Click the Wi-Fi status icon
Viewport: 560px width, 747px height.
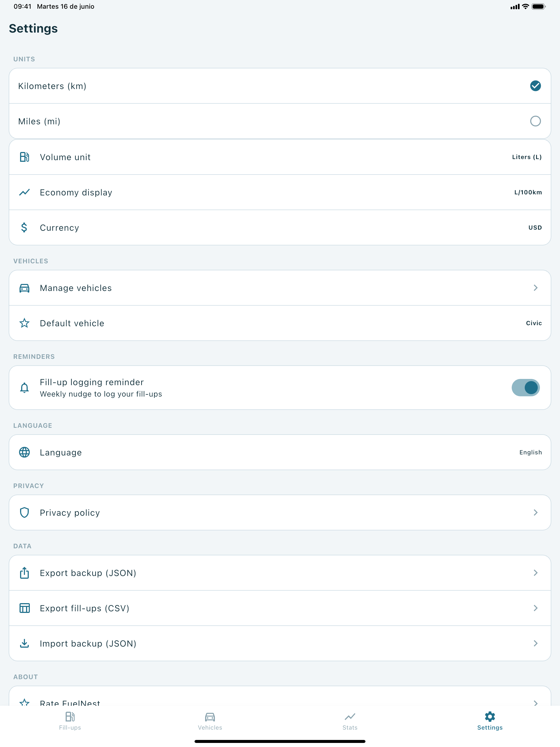(525, 7)
